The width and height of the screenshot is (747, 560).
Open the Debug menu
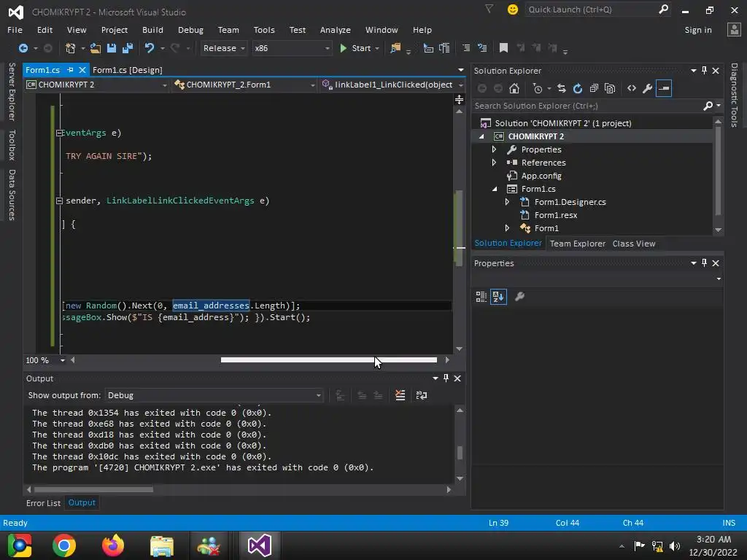coord(190,30)
